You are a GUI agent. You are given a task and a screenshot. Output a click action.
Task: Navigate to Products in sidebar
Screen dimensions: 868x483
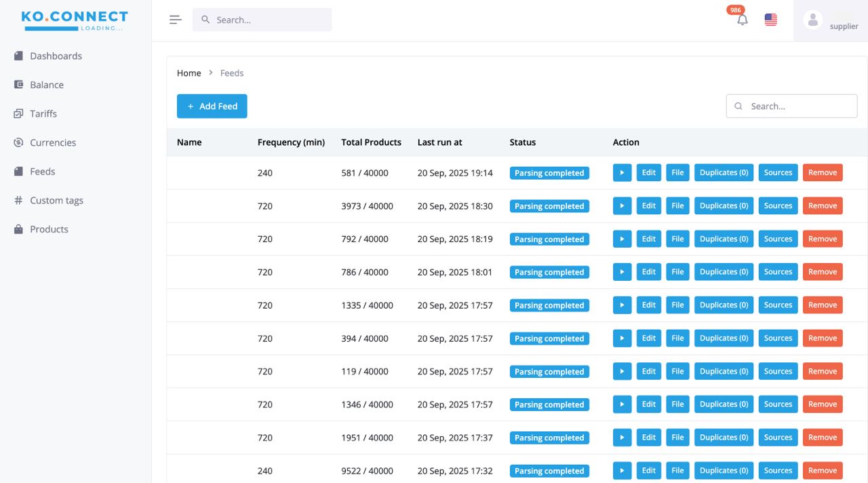click(x=49, y=229)
